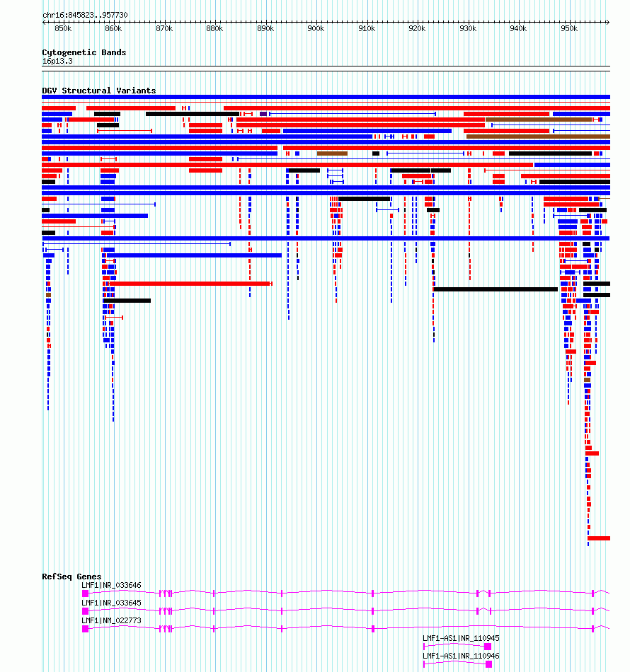Click the 850k ruler label
The width and height of the screenshot is (630, 672).
(x=63, y=29)
